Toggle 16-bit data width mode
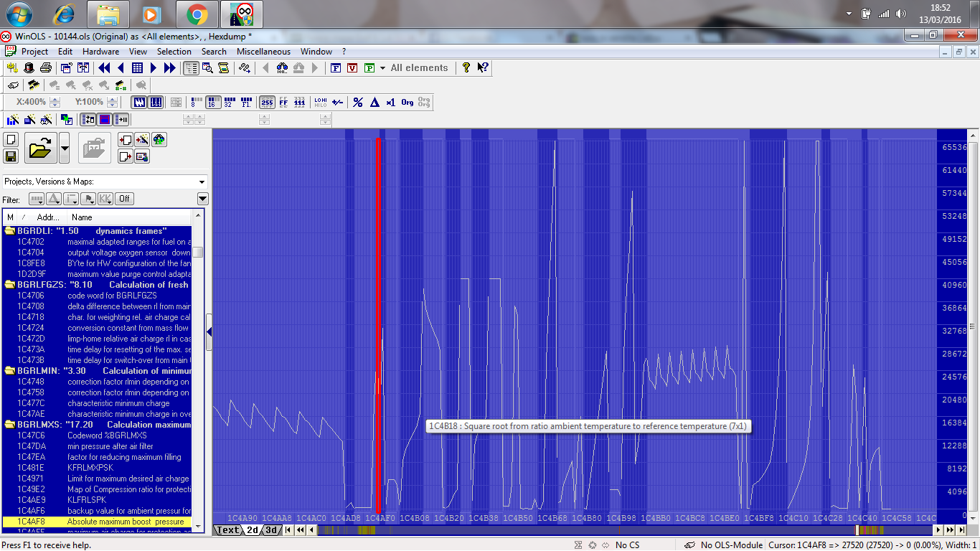Screen dimensions: 980x551 coord(213,102)
